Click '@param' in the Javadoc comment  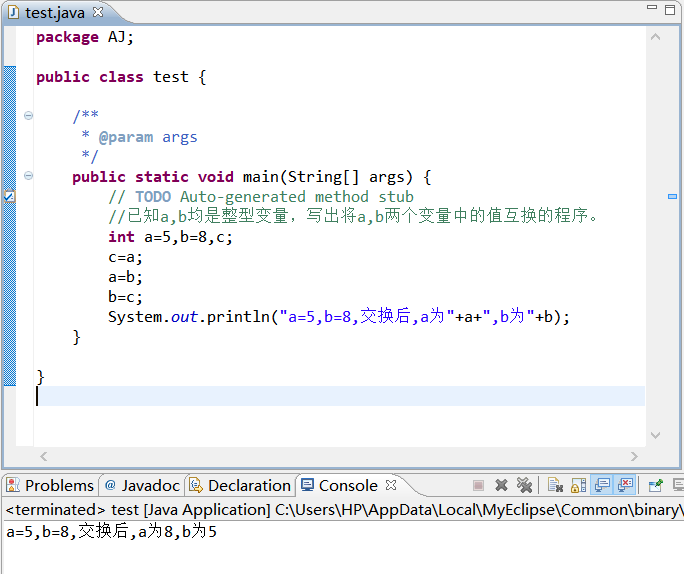[126, 137]
